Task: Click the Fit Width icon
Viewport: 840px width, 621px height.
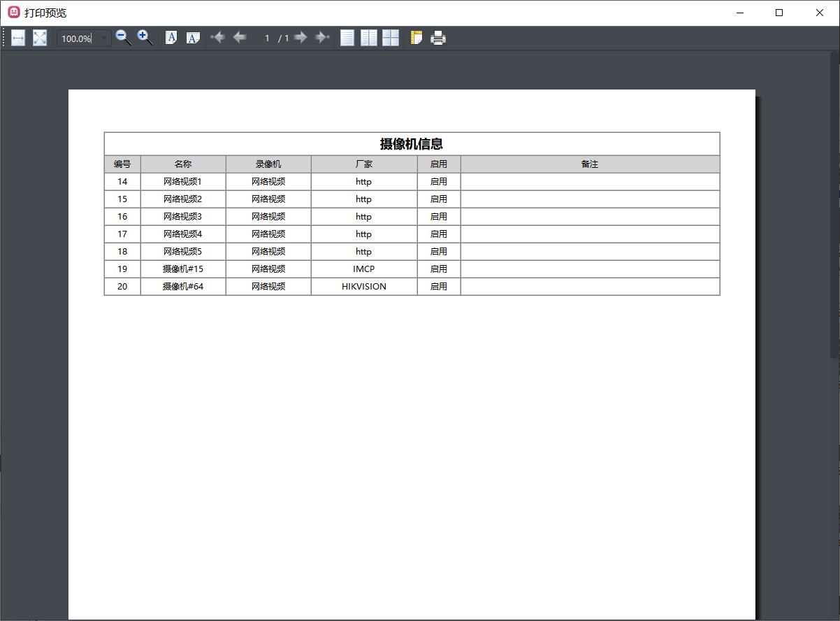Action: (18, 38)
